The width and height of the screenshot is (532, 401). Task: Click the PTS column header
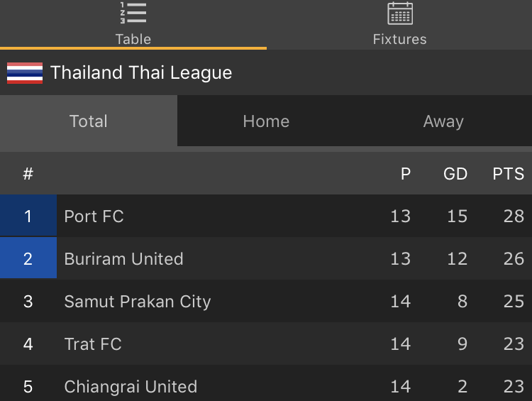coord(508,174)
